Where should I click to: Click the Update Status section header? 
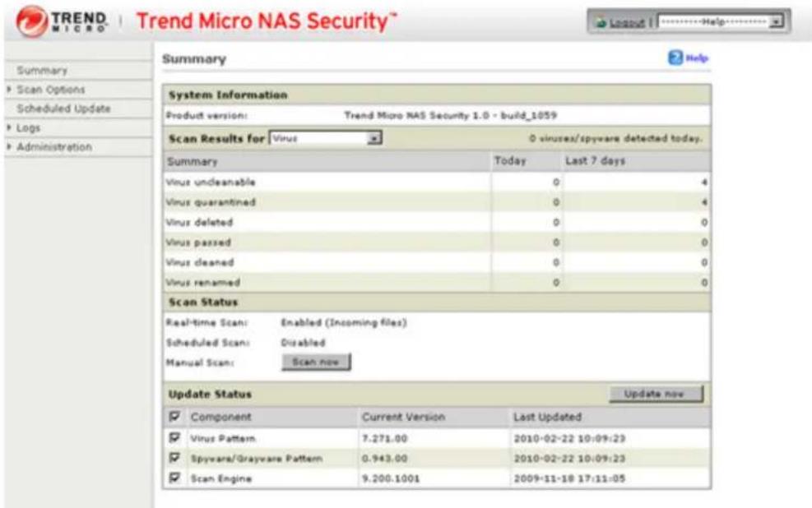tap(210, 395)
